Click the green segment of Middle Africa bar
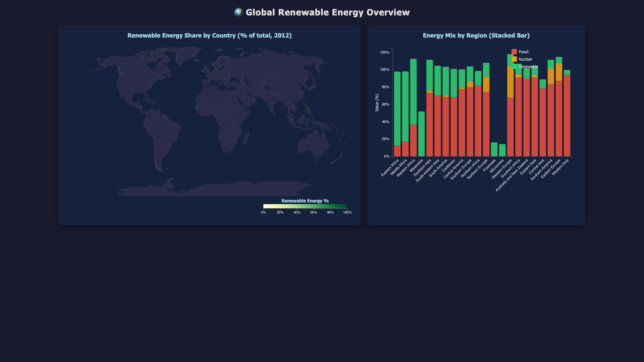 point(405,107)
